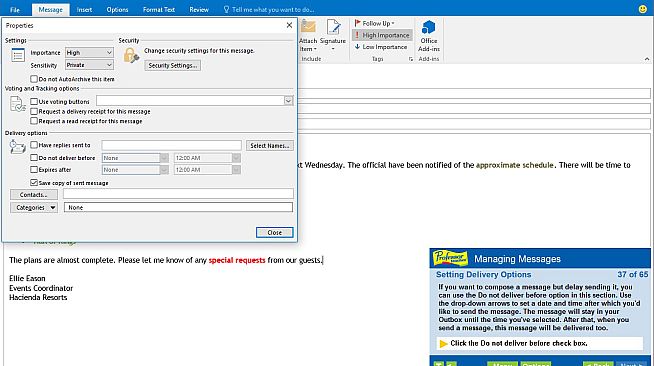The image size is (654, 366).
Task: Check Have replies sent to
Action: pos(34,145)
